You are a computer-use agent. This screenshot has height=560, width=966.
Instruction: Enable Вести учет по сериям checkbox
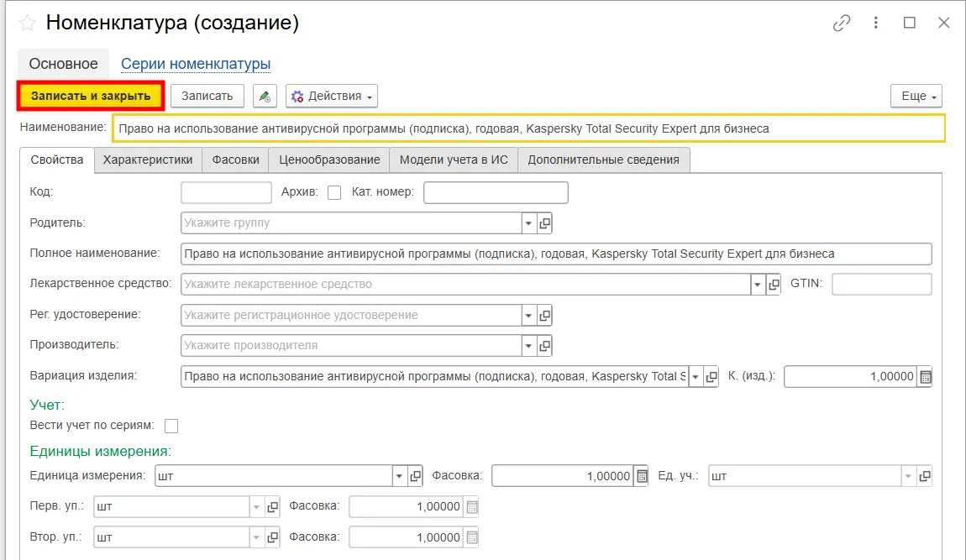tap(171, 426)
